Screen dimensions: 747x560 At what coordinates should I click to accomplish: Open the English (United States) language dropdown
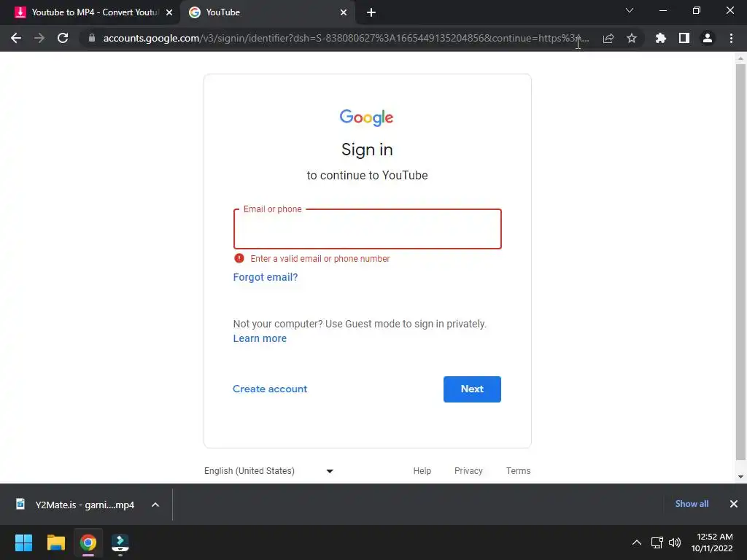click(268, 471)
